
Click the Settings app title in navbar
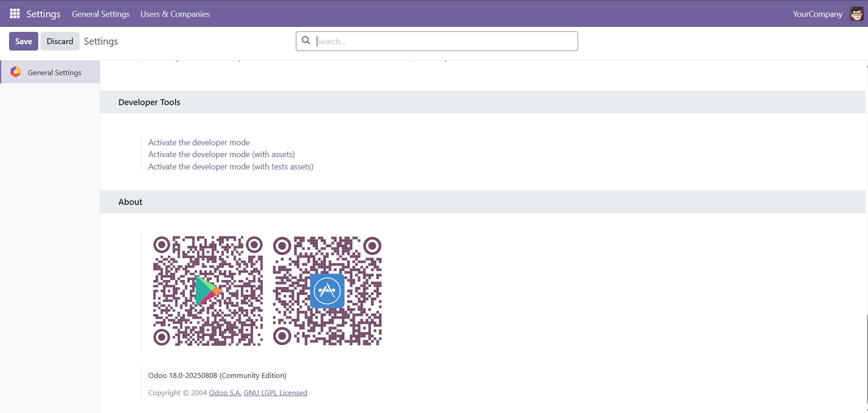[x=43, y=14]
